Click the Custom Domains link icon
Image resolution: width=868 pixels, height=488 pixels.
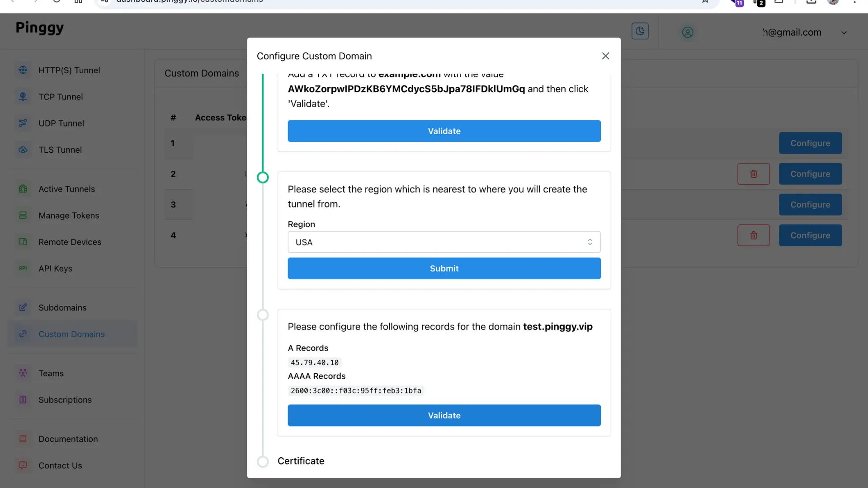coord(23,334)
